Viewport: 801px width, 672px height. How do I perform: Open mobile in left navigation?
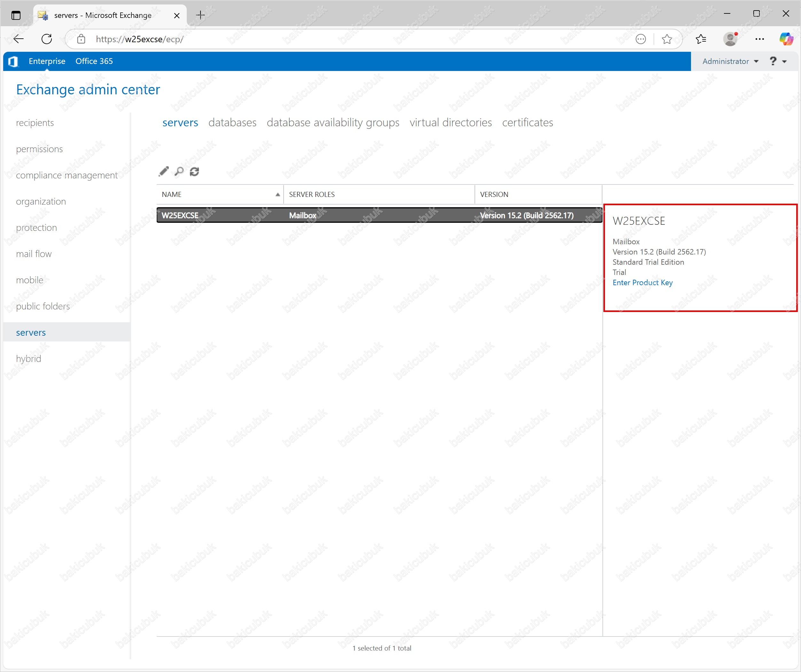click(29, 280)
